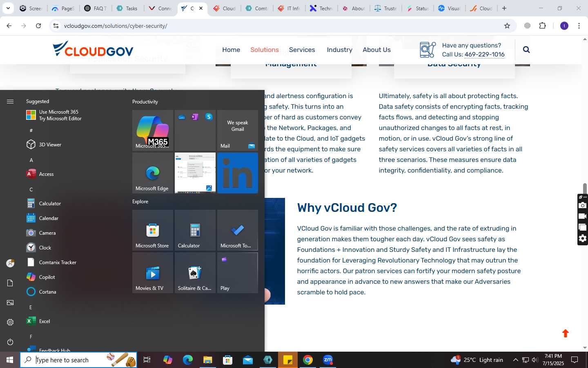The image size is (588, 368).
Task: Switch to the FAQ browser tab
Action: [x=96, y=8]
